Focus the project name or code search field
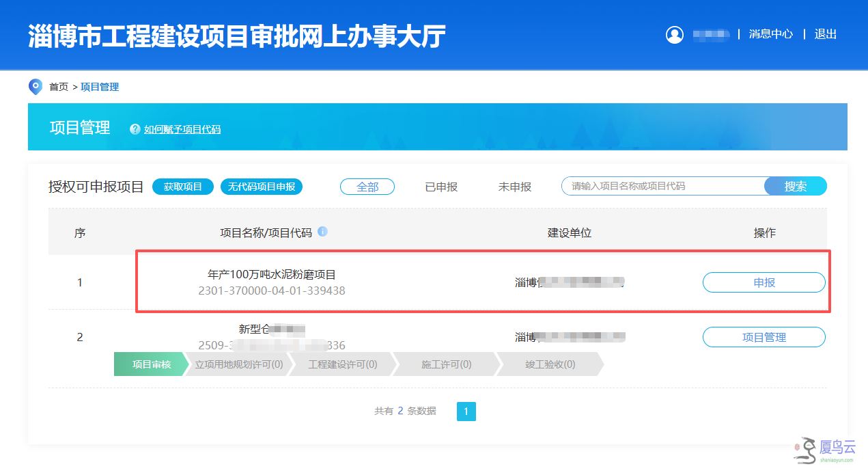This screenshot has width=868, height=471. pyautogui.click(x=662, y=186)
